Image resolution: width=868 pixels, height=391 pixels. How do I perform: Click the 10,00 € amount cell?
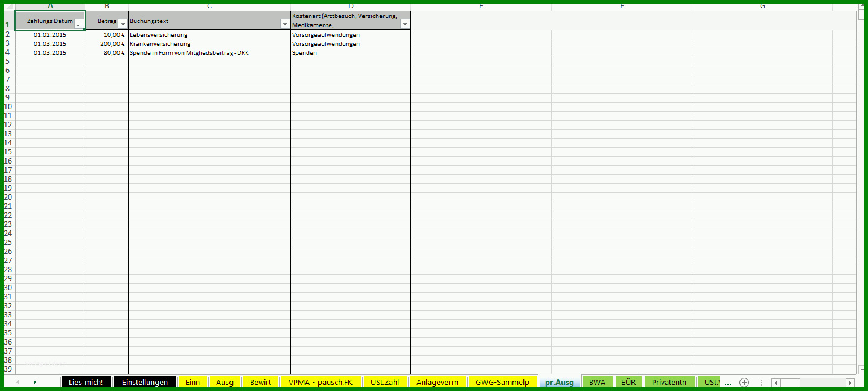pos(107,34)
